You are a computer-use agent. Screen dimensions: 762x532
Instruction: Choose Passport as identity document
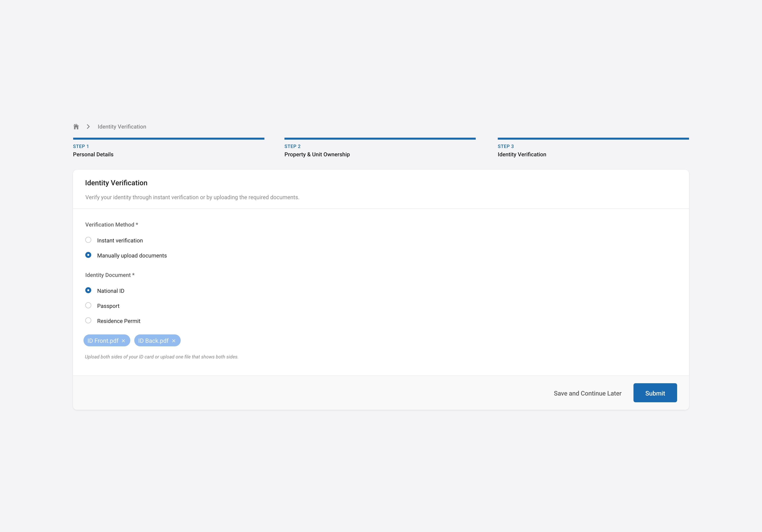pyautogui.click(x=88, y=305)
